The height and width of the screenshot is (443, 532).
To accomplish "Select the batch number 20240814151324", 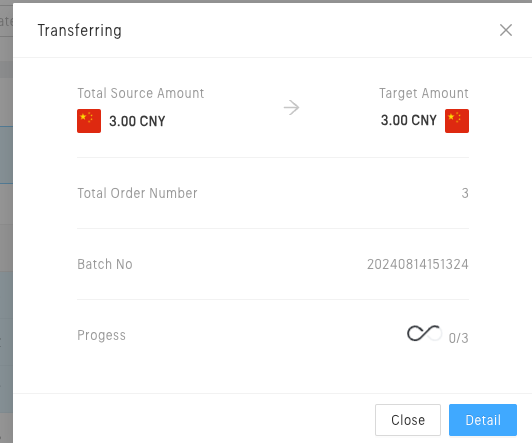I will point(418,264).
